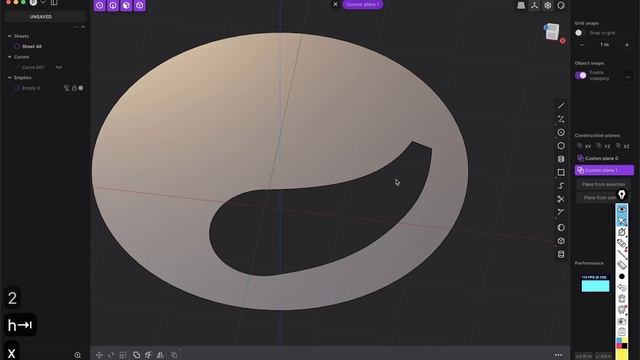Select the fourth purple selection-mode icon
Image resolution: width=640 pixels, height=360 pixels.
click(x=140, y=5)
